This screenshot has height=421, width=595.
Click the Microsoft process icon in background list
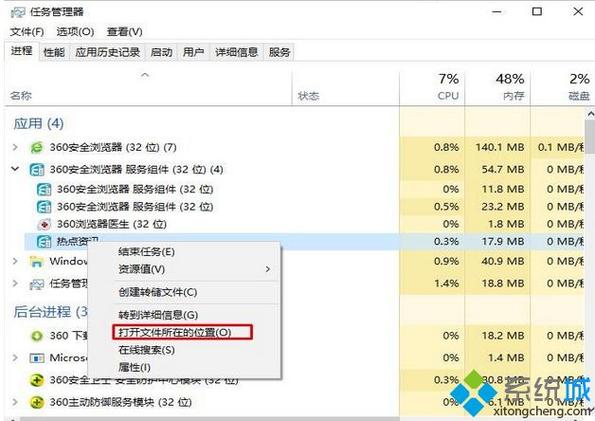tap(37, 358)
